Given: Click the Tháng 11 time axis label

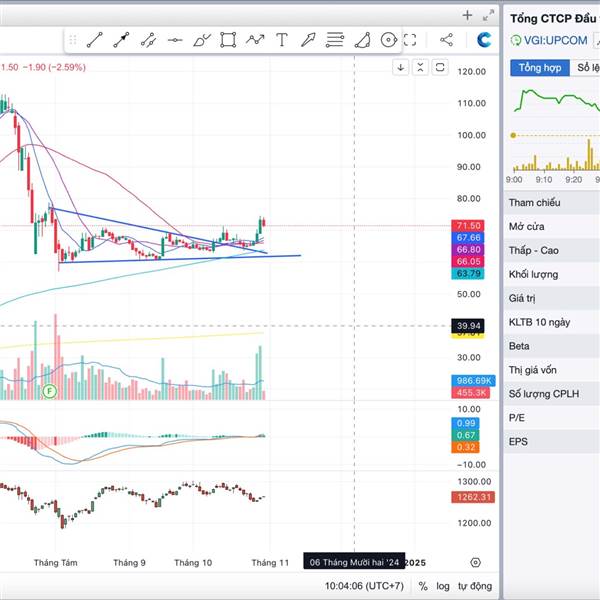Looking at the screenshot, I should [270, 562].
